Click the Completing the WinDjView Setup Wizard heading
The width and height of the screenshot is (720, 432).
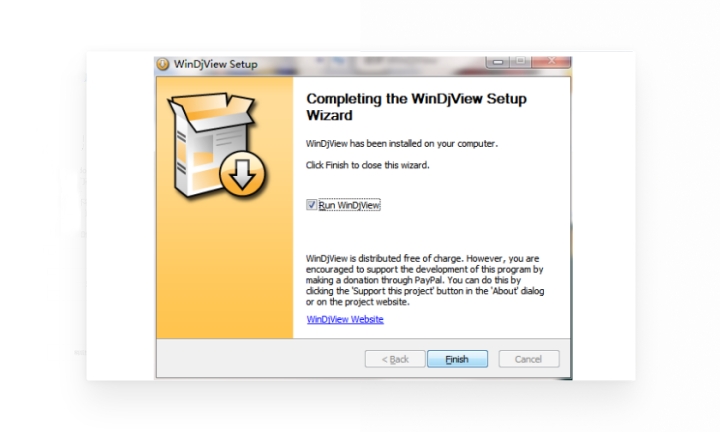click(x=416, y=107)
